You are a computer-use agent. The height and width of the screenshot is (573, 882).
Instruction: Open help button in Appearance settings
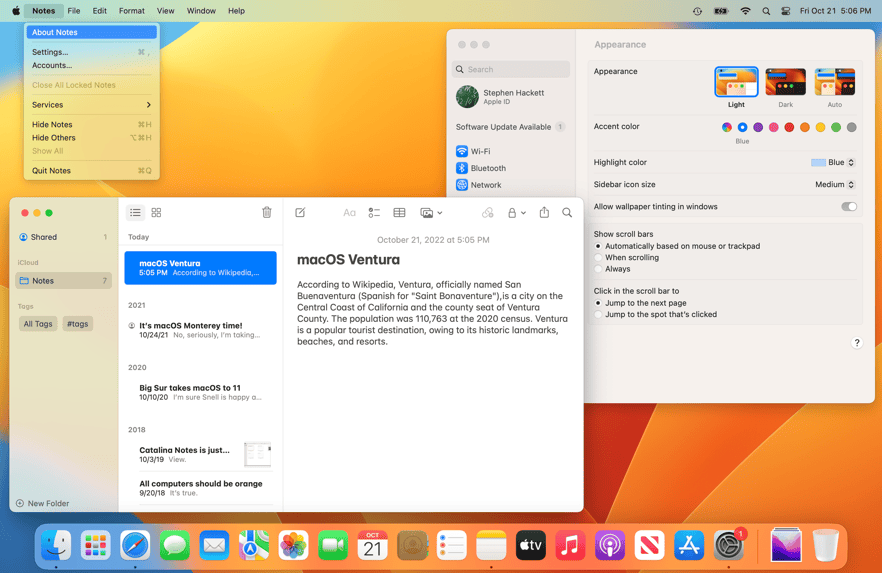point(857,343)
